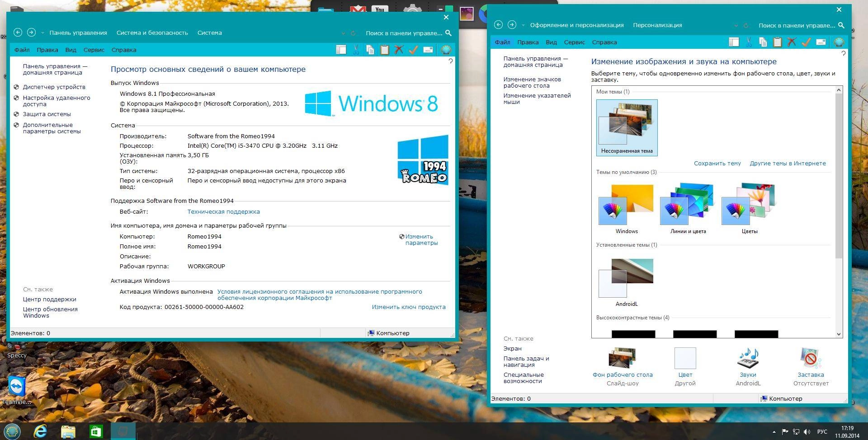
Task: Click the envelope icon in Personalization window toolbar
Action: [x=821, y=42]
